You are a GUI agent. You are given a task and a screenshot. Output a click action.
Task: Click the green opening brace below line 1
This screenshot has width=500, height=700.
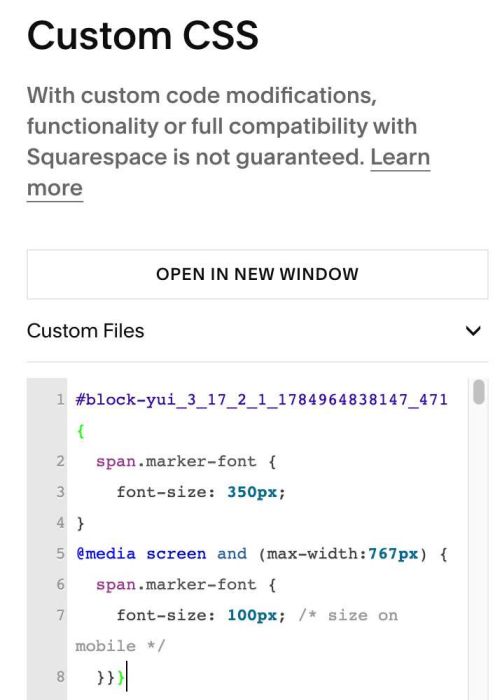click(x=80, y=431)
